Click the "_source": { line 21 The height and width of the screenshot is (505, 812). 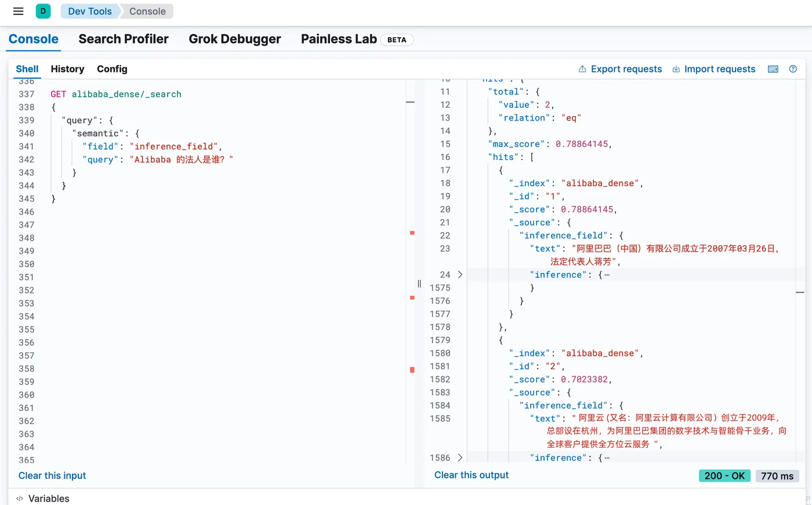[540, 223]
